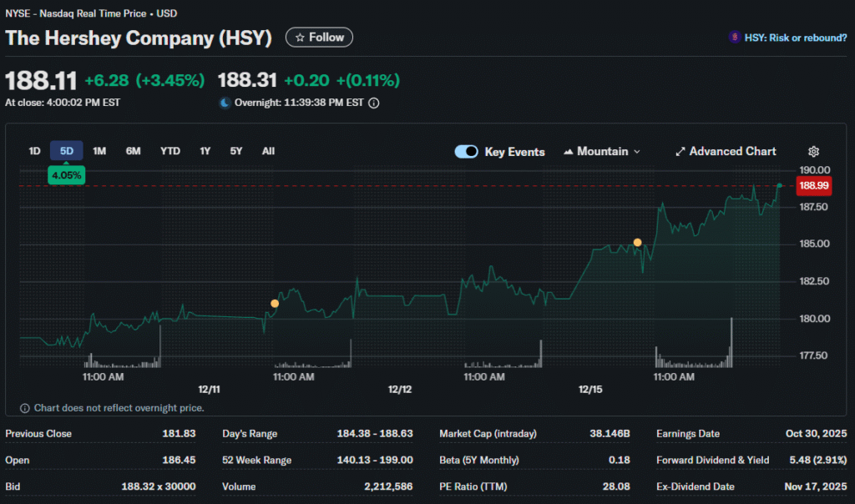
Task: Select the 5D time range tab
Action: click(x=67, y=151)
